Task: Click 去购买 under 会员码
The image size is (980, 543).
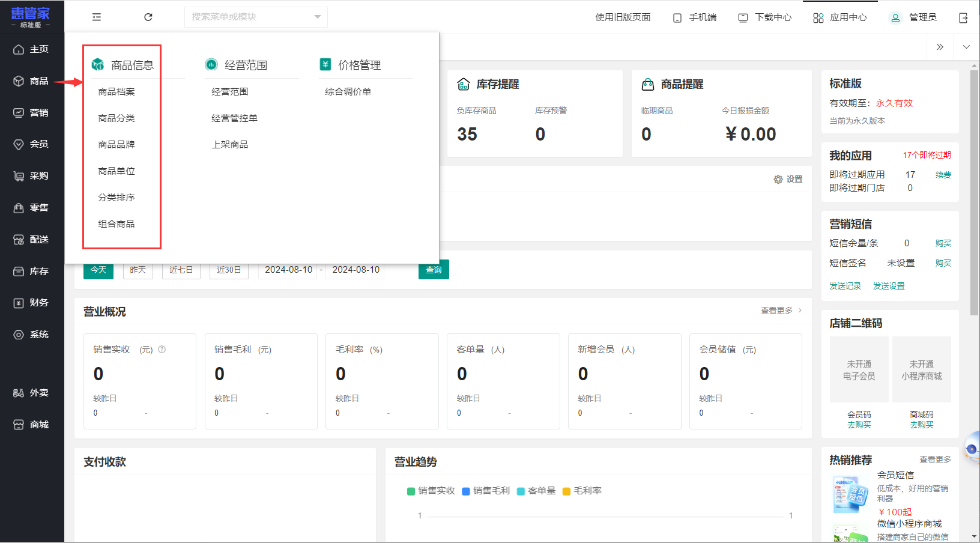Action: [x=859, y=425]
